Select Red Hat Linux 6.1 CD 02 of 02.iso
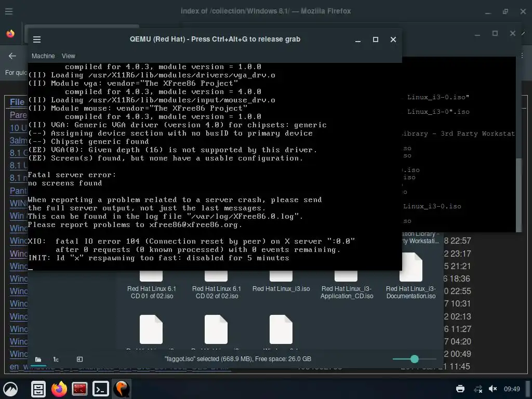The height and width of the screenshot is (399, 532). (217, 285)
